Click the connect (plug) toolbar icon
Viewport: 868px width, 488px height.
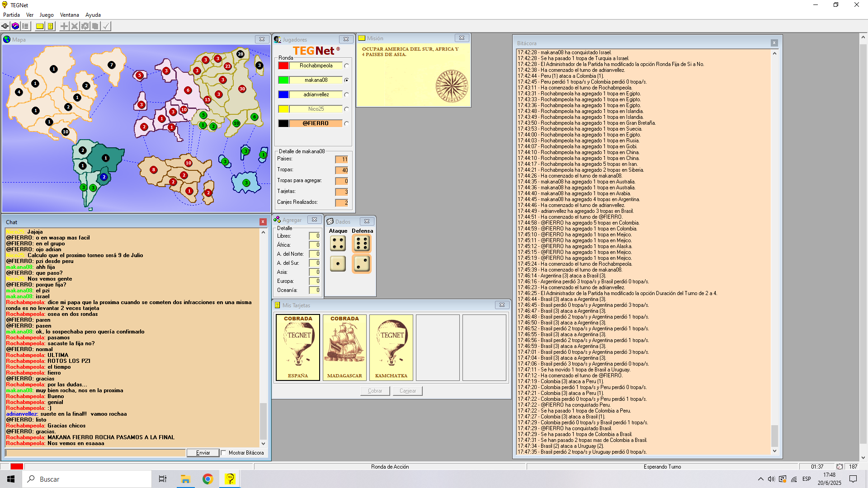click(x=5, y=26)
